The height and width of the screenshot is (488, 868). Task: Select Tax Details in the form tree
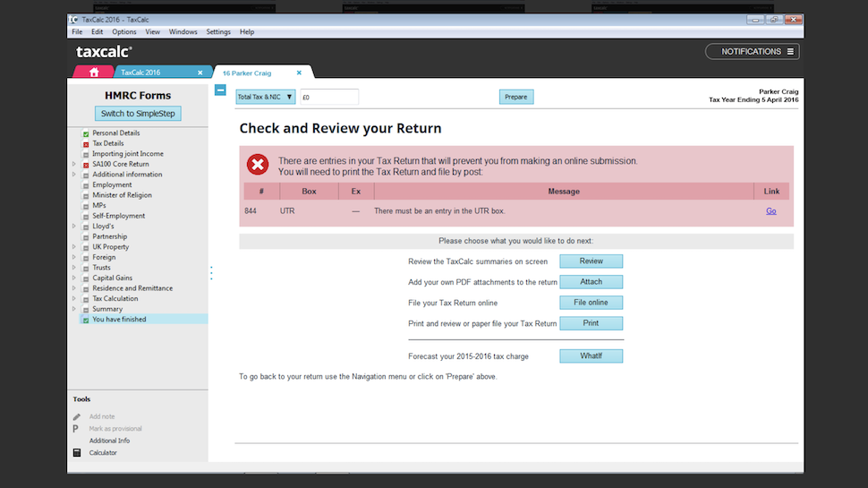[x=108, y=143]
